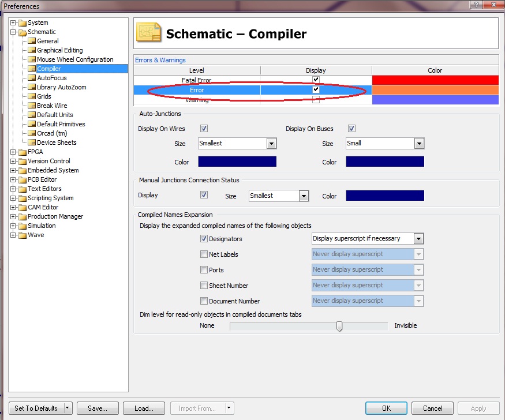Toggle Manual Junctions Display checkbox
This screenshot has height=420, width=505.
coord(204,195)
